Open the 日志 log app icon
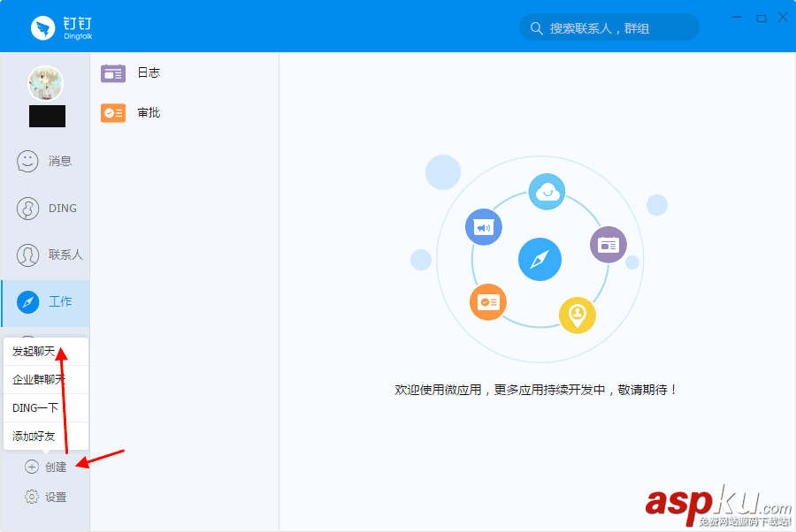This screenshot has height=532, width=796. click(112, 73)
